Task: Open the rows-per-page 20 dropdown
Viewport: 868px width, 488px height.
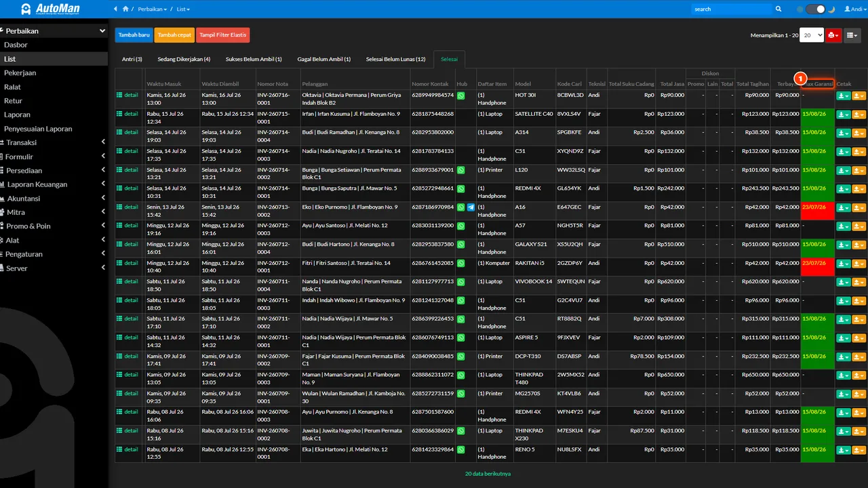Action: click(x=812, y=35)
